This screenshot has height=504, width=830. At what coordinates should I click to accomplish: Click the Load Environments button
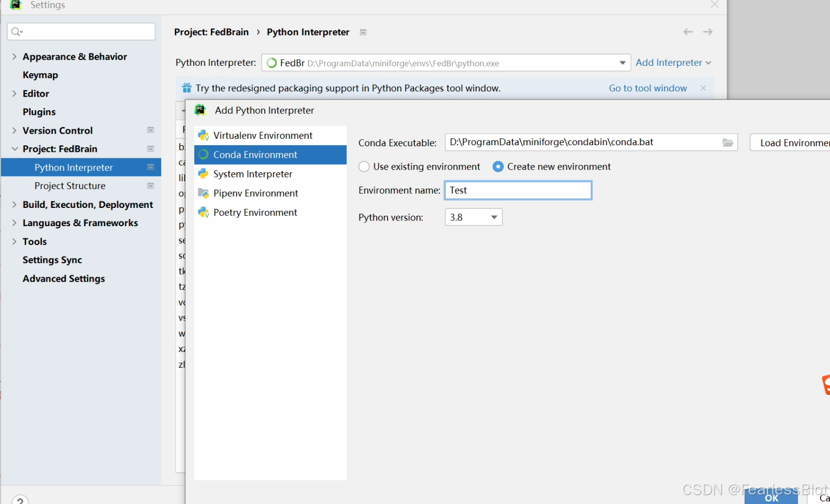[x=790, y=143]
